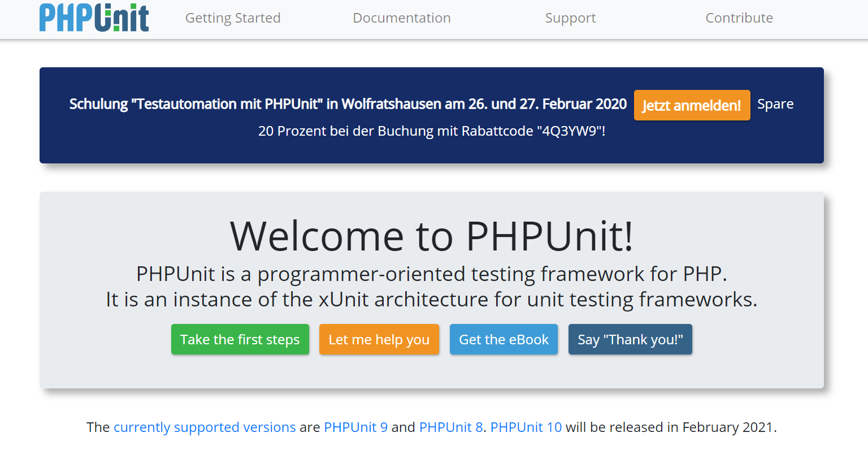
Task: Click the 'Let me help you' button
Action: [379, 339]
